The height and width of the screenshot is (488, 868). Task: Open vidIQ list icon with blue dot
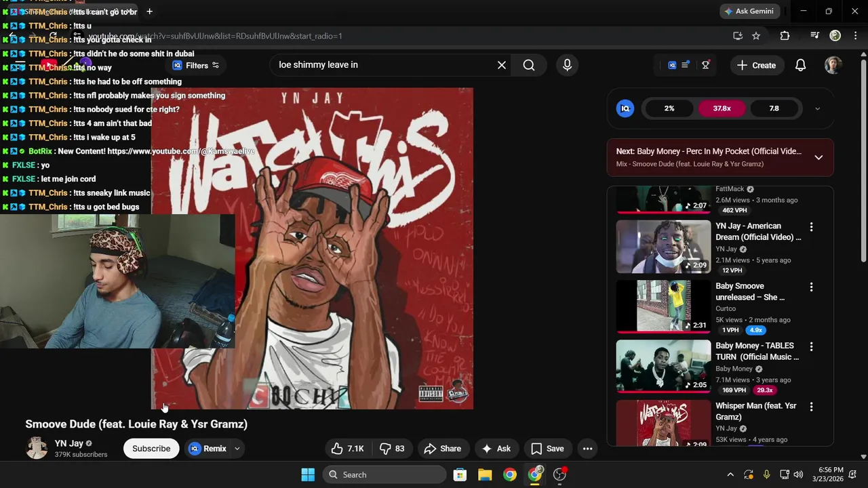pyautogui.click(x=686, y=65)
